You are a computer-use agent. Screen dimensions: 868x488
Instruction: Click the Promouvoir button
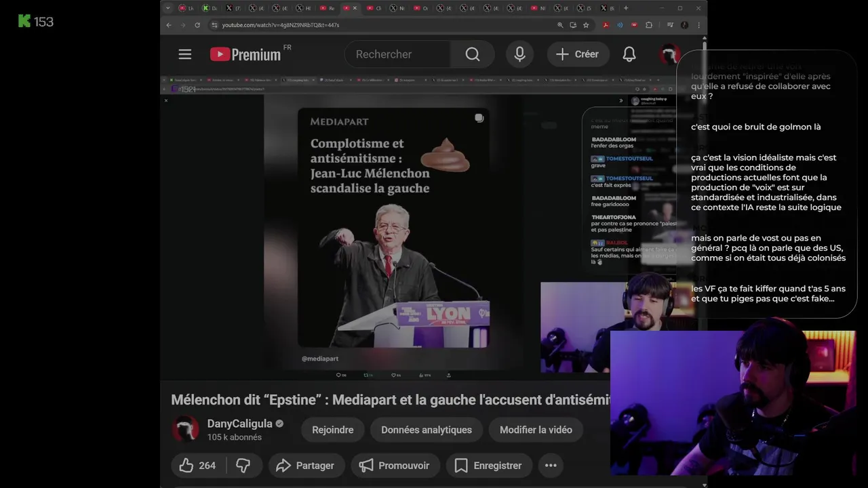[x=395, y=466]
